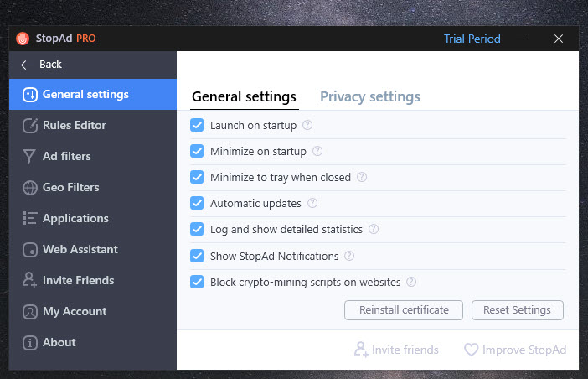
Task: Open Rules Editor from the sidebar
Action: tap(93, 125)
